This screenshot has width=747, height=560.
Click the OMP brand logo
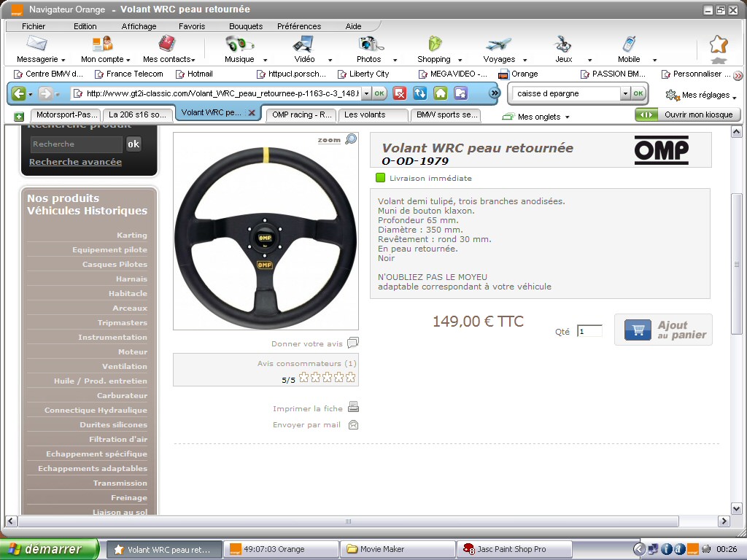661,150
